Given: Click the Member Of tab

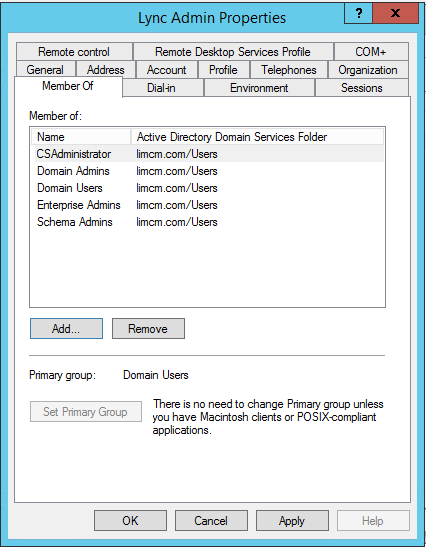Looking at the screenshot, I should [68, 86].
